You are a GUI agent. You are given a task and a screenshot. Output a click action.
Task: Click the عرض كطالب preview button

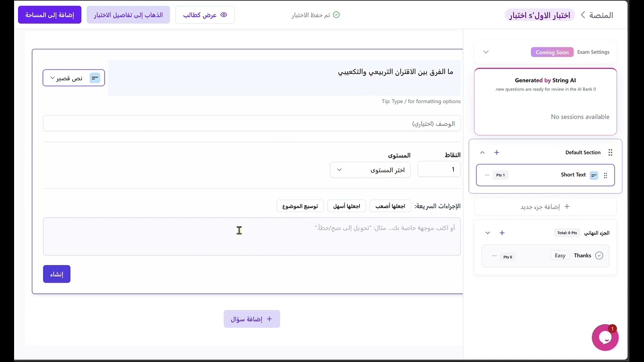205,15
